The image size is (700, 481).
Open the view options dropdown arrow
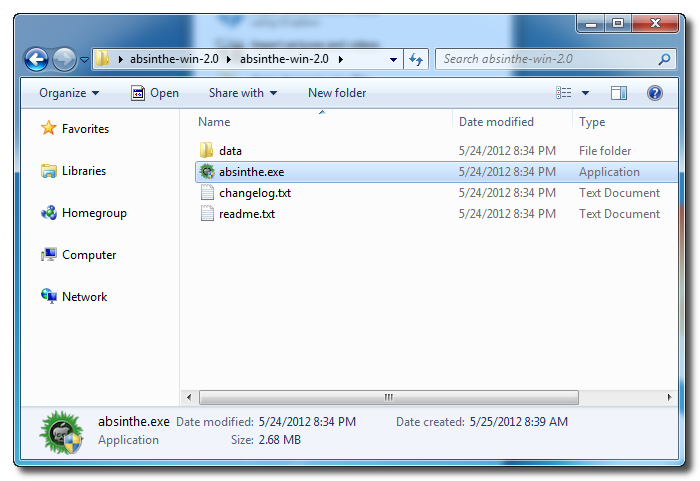585,93
